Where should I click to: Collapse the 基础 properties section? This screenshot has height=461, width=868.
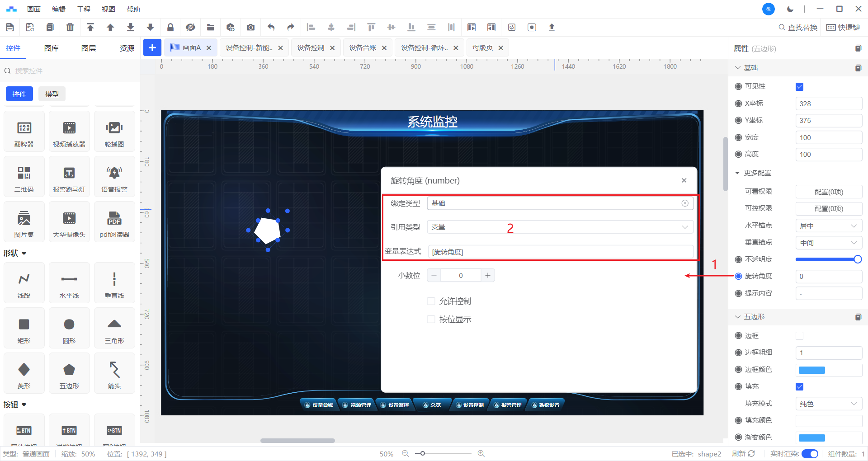738,68
